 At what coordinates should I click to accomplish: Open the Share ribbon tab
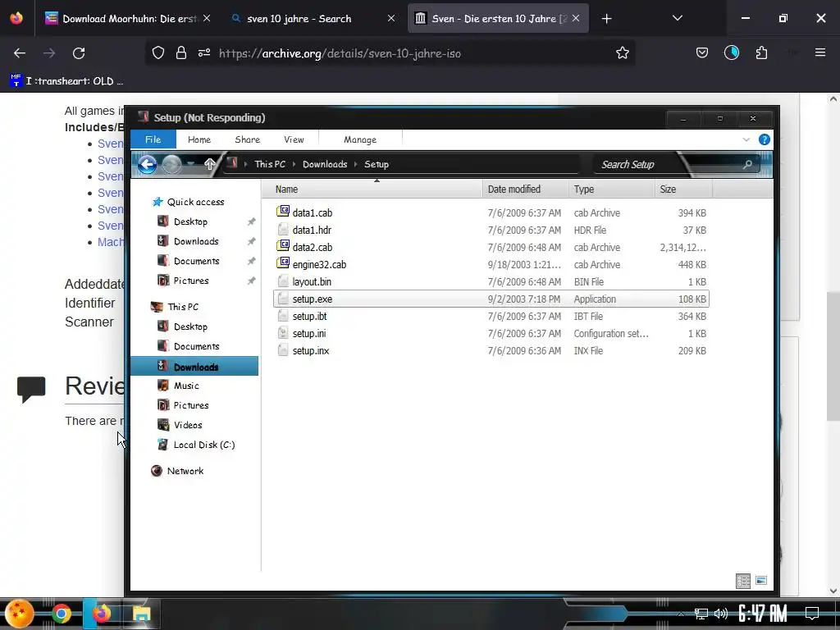248,139
